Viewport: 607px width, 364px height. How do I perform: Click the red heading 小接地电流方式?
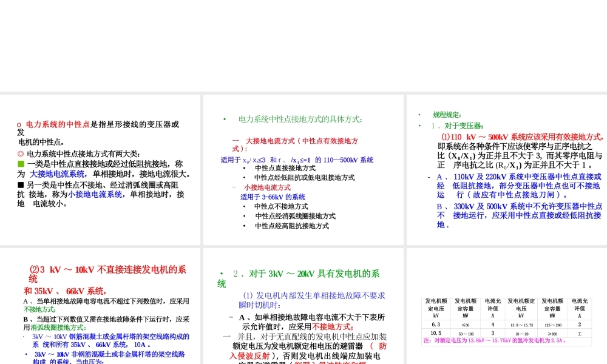pyautogui.click(x=267, y=187)
